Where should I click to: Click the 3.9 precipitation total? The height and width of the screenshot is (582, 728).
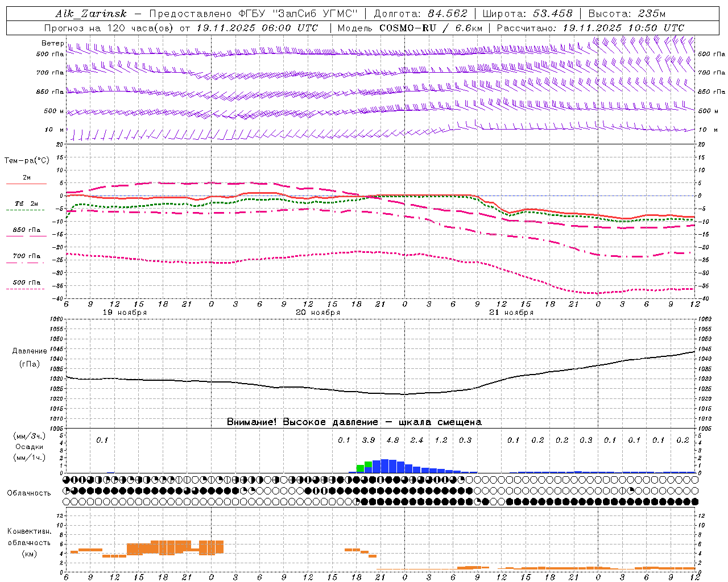pos(369,440)
